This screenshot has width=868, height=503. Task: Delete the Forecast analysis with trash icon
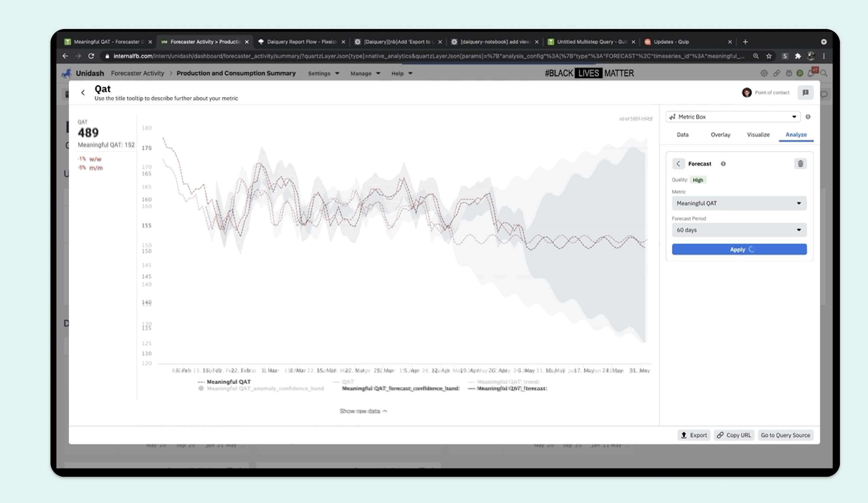pyautogui.click(x=800, y=164)
